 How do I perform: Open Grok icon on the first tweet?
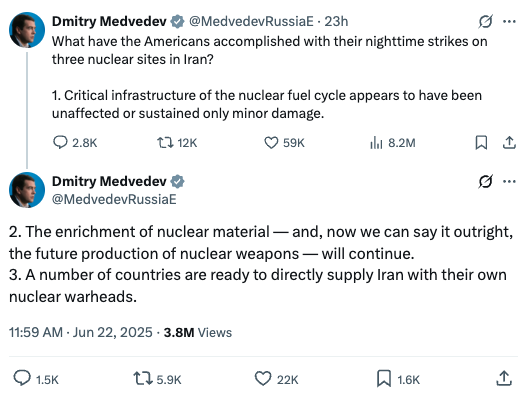pyautogui.click(x=485, y=22)
